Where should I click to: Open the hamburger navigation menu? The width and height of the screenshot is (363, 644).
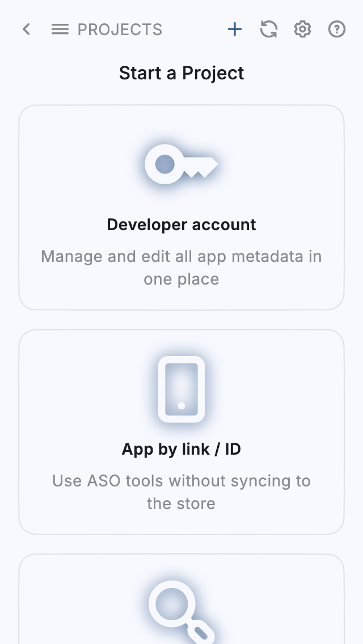point(60,29)
